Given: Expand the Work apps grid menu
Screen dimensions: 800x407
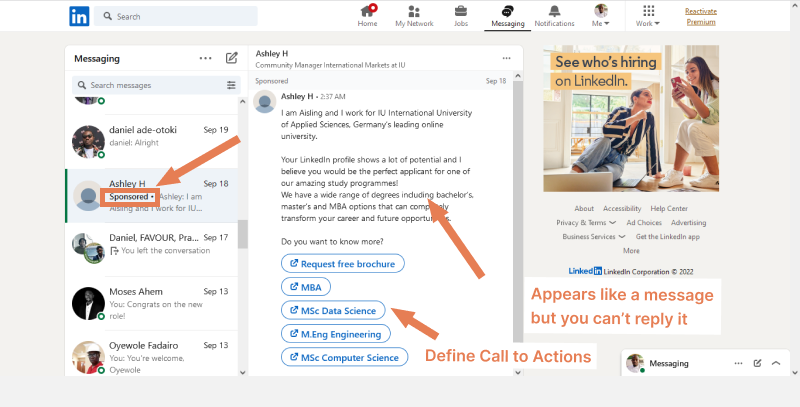Looking at the screenshot, I should (648, 16).
